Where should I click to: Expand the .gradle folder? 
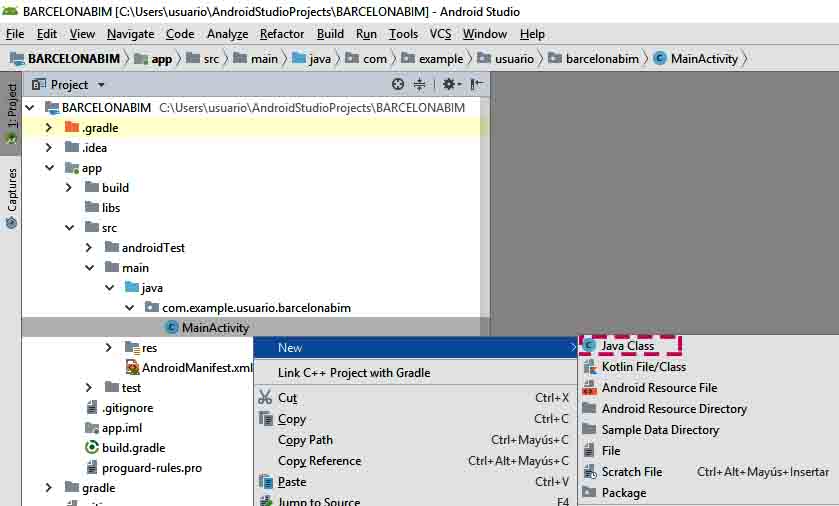coord(48,128)
